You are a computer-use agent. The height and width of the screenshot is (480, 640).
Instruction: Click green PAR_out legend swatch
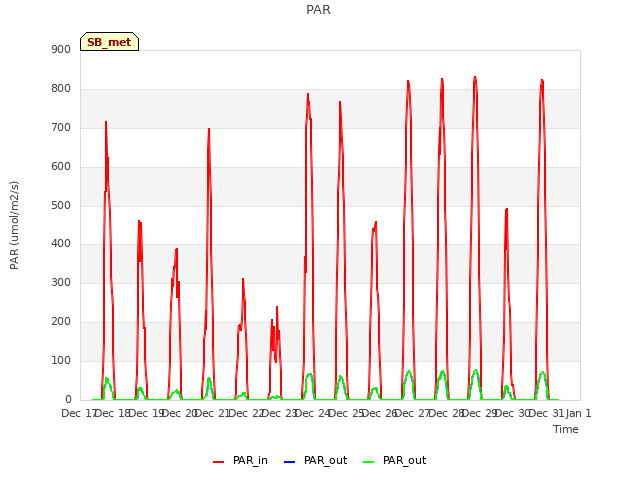369,462
